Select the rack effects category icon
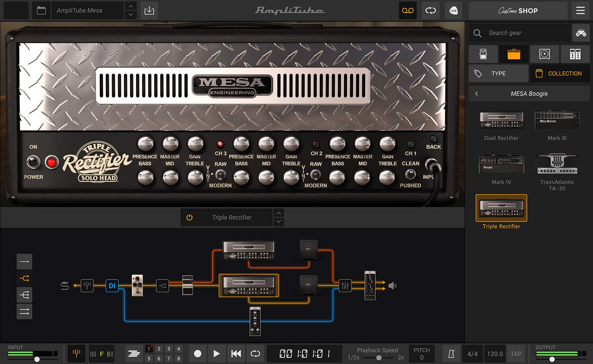The image size is (593, 364). click(575, 54)
